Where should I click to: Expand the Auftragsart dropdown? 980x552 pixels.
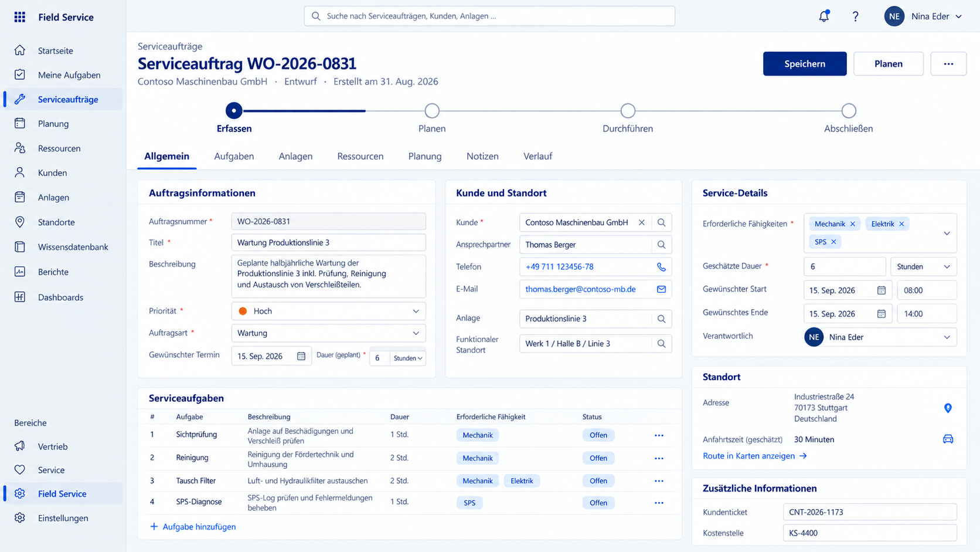(416, 333)
